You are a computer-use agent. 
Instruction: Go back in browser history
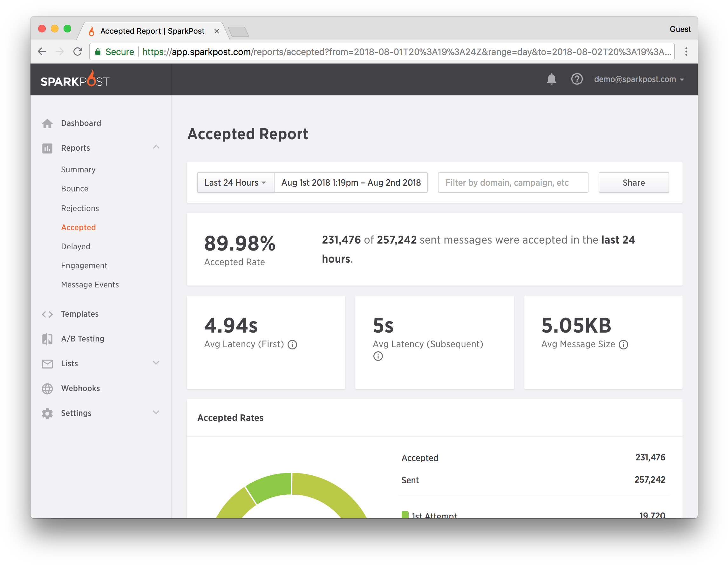[x=42, y=52]
